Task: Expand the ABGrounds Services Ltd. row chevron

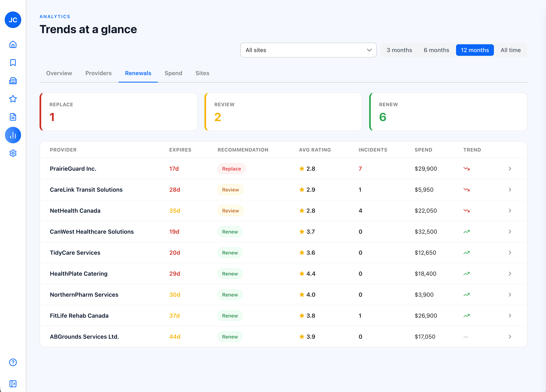Action: point(510,337)
